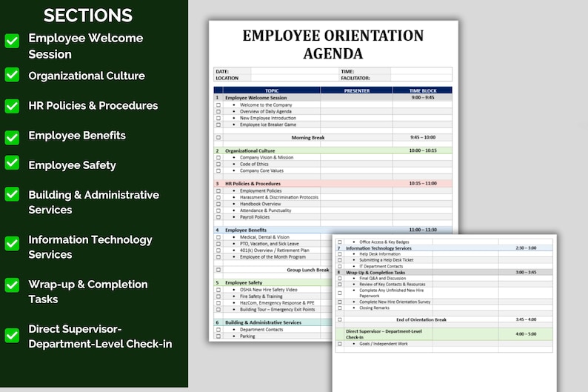
Task: Tick the checkbox for Employment Policies
Action: (x=218, y=191)
